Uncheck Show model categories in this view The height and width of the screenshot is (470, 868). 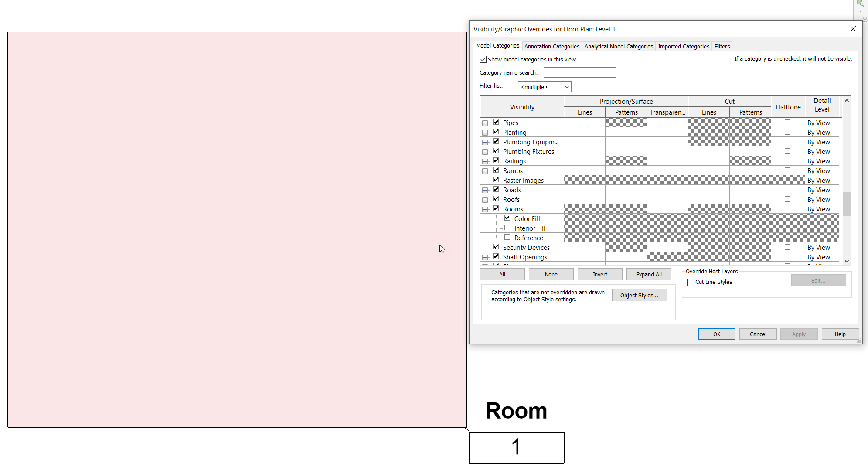point(483,59)
